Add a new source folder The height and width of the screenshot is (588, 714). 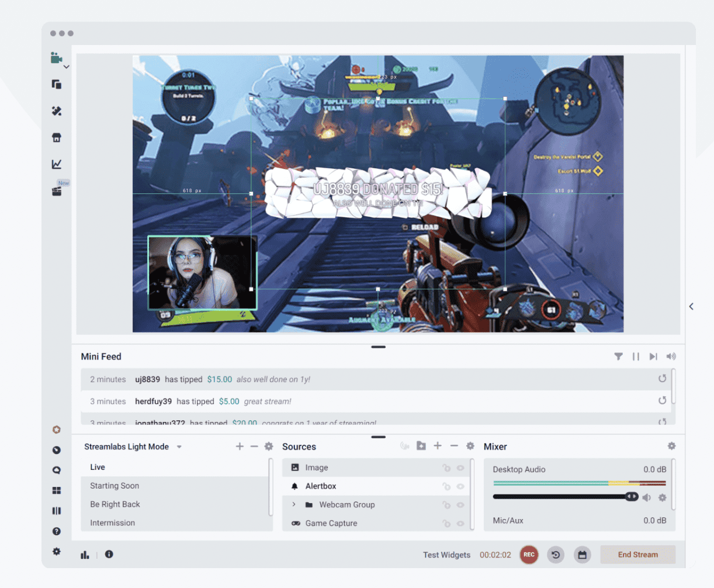coord(421,446)
